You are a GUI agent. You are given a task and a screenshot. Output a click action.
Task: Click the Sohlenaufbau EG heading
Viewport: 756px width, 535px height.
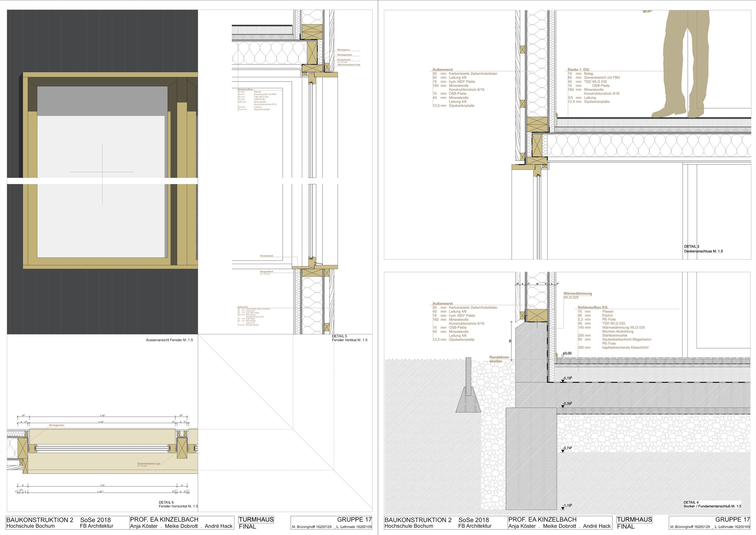[x=593, y=307]
